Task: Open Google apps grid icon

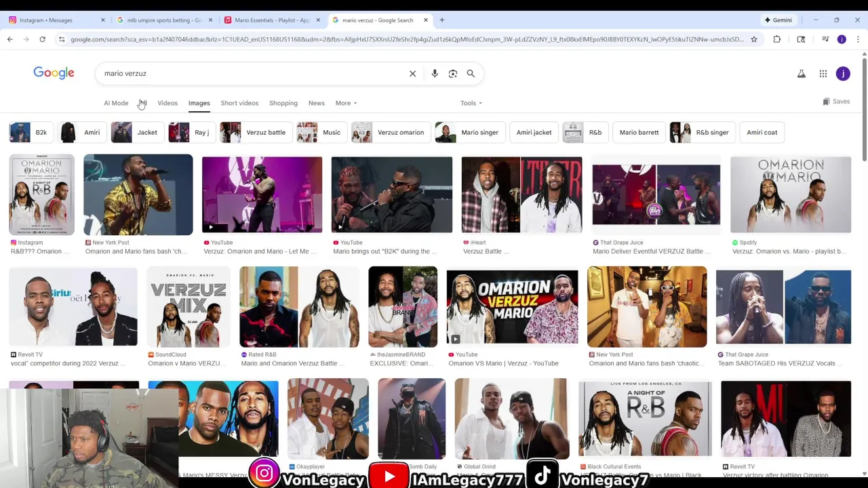Action: (823, 73)
